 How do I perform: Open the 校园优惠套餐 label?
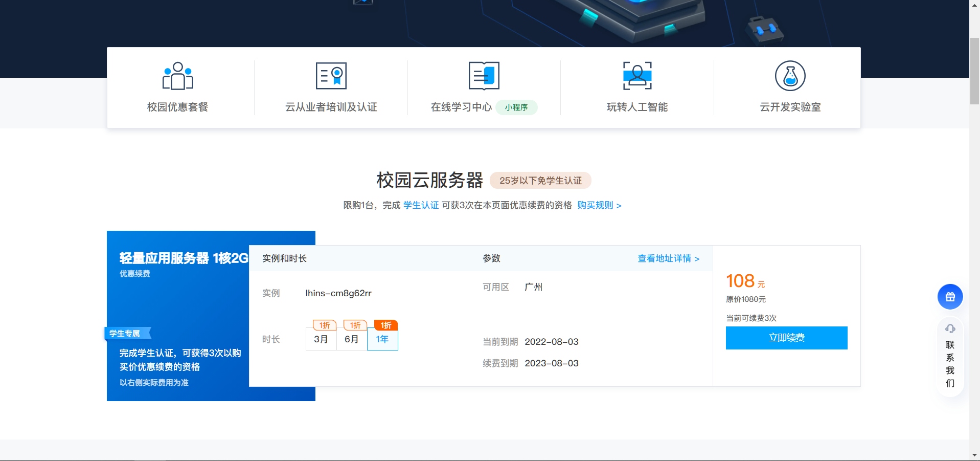pyautogui.click(x=177, y=107)
